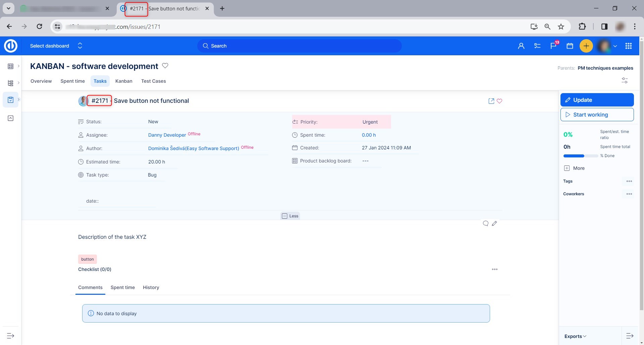Open the calendar icon in top bar
This screenshot has height=345, width=644.
coord(570,46)
